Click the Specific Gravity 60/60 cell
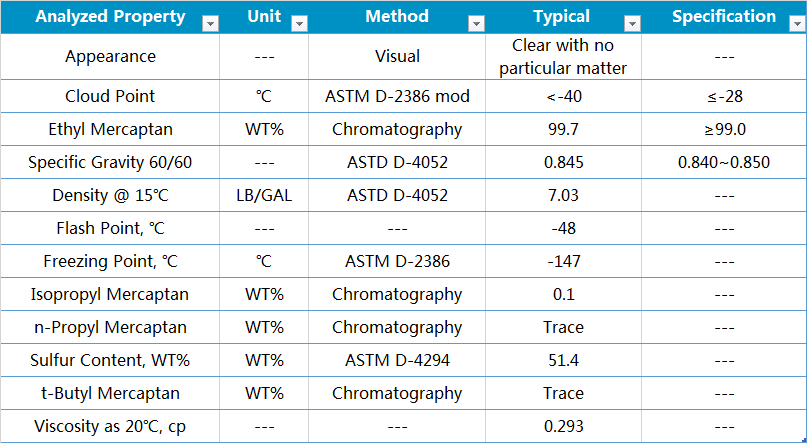Viewport: 807px width, 443px height. point(110,162)
